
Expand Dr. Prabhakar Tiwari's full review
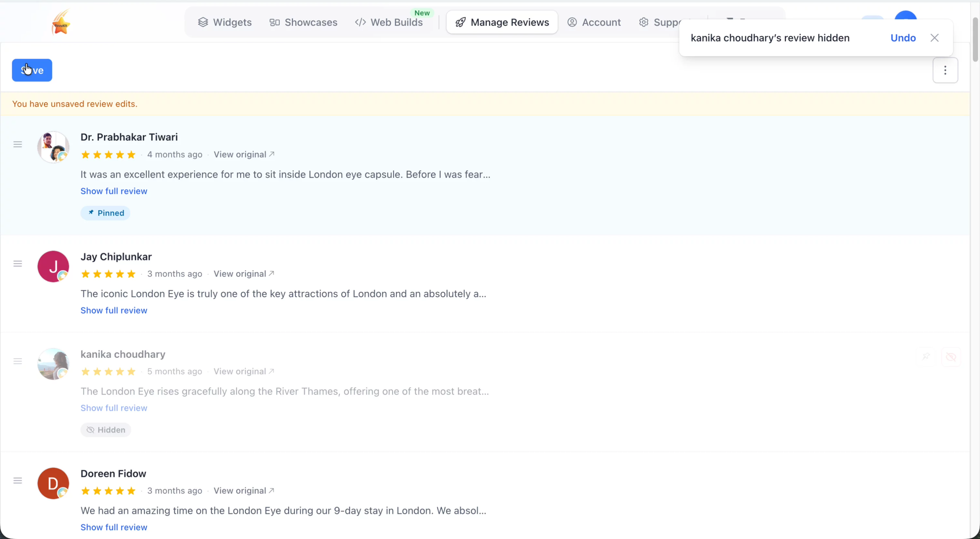114,191
